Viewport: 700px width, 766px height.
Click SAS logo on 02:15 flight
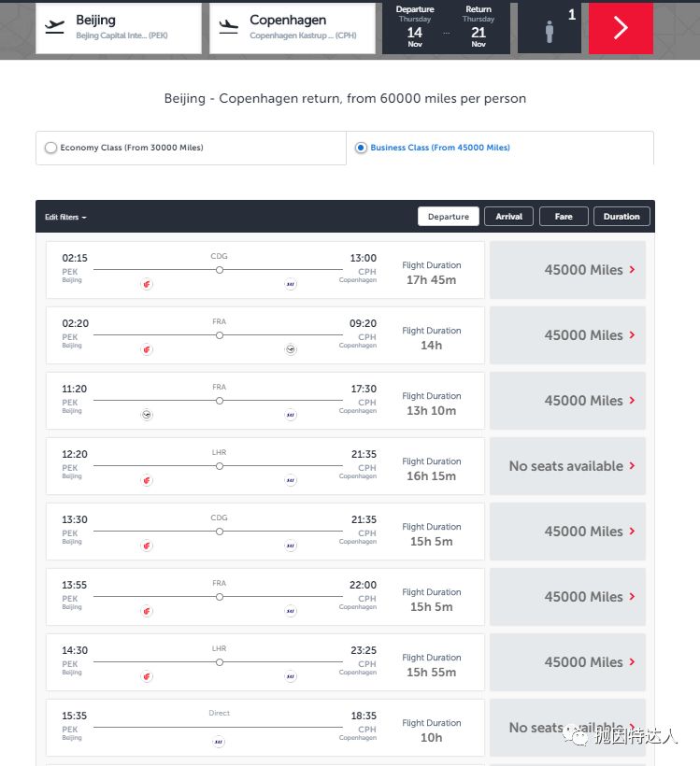click(291, 284)
